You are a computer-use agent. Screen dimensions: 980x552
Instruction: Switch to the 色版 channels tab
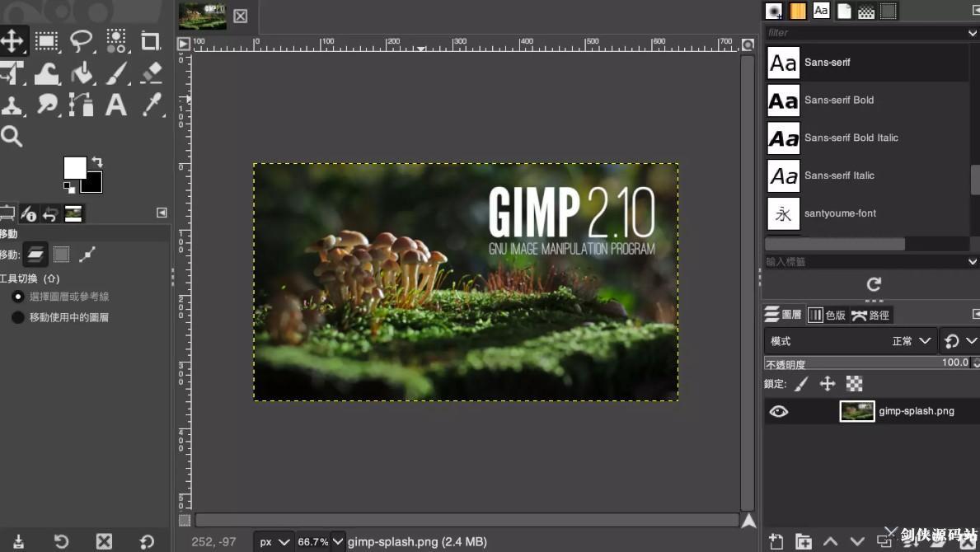[x=827, y=315]
